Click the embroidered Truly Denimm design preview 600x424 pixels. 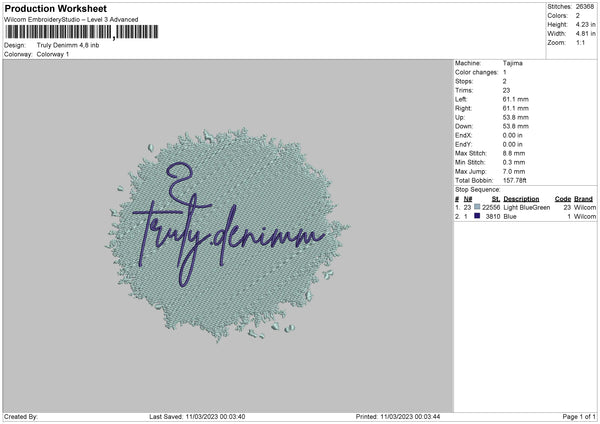tap(227, 235)
